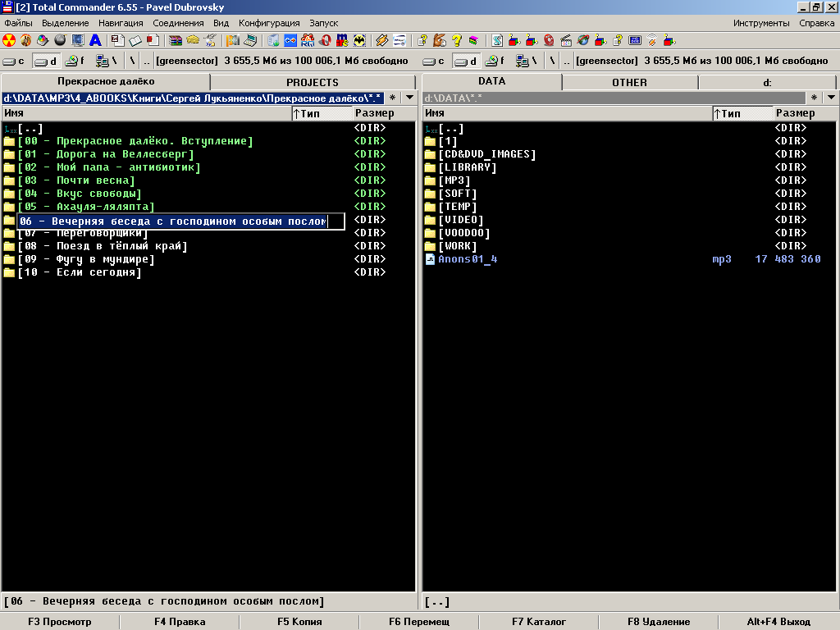
Task: Switch right panel to CD drive f
Action: pos(495,61)
